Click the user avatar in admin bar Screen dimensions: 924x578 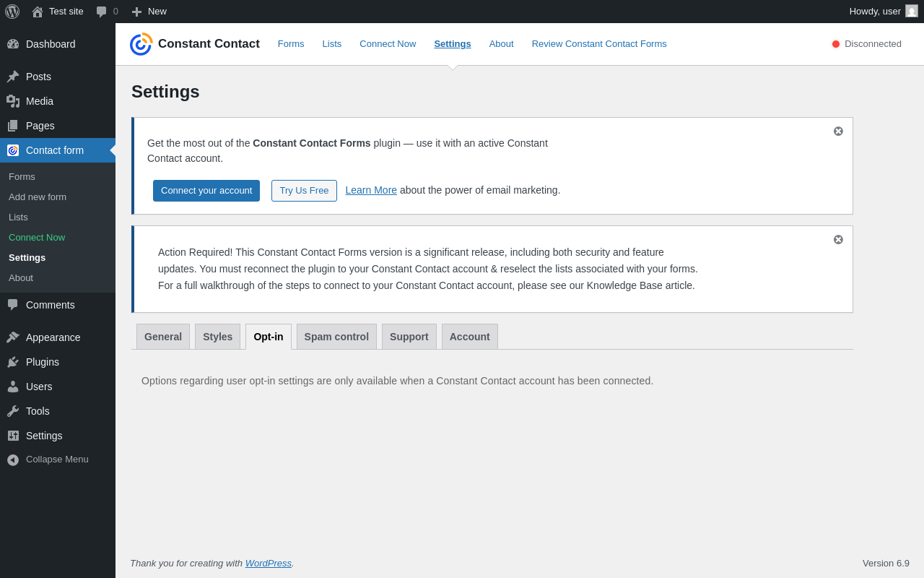(912, 12)
